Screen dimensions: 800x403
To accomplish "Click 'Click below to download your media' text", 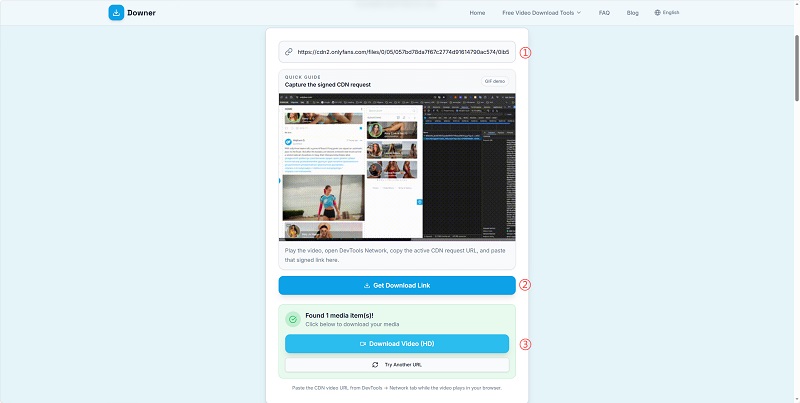I will click(x=352, y=324).
